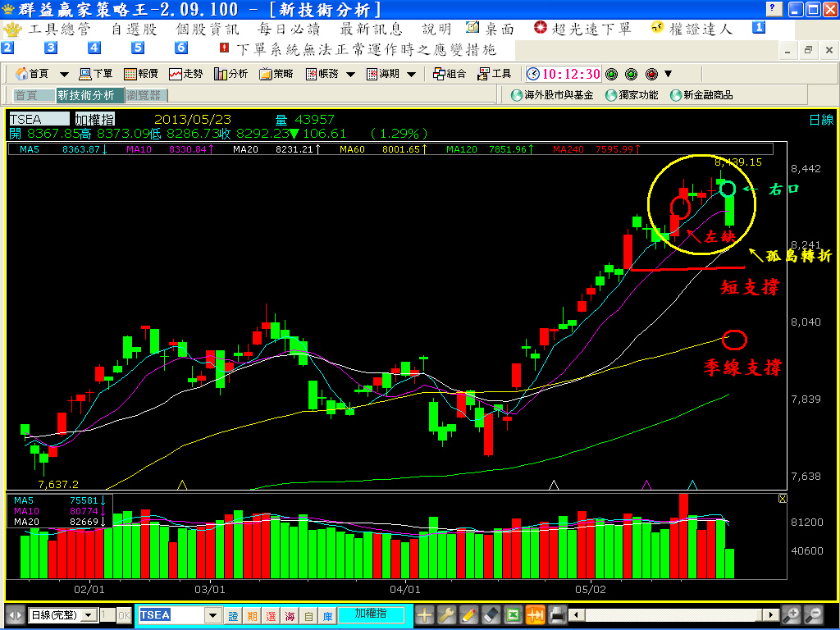
Task: Click the chart's horizontal scrollbar right arrow
Action: (x=771, y=615)
